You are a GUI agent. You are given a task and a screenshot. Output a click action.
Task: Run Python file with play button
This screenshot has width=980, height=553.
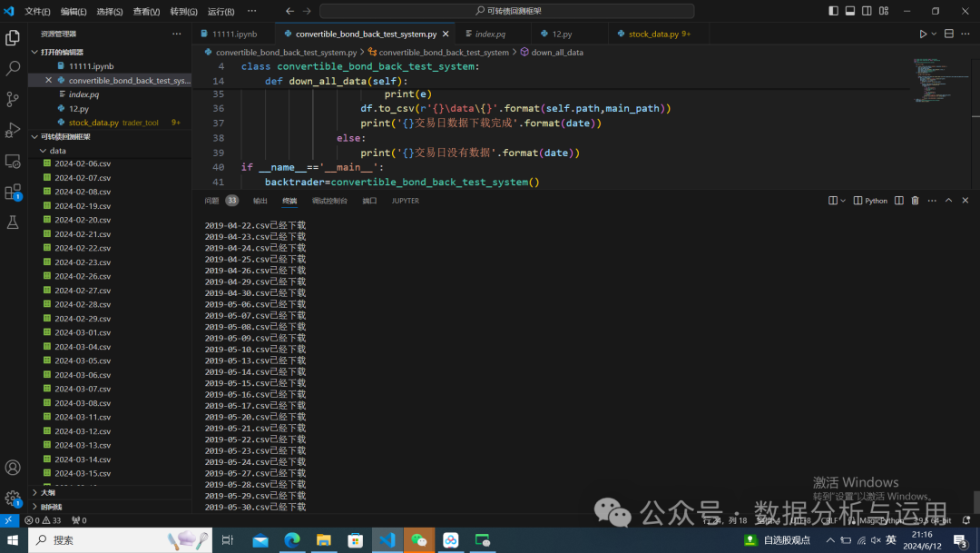point(923,34)
